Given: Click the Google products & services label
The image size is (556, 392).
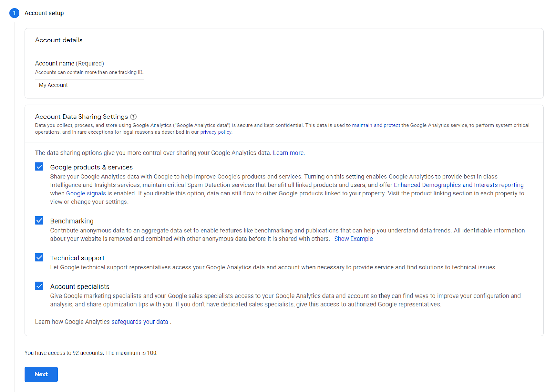Looking at the screenshot, I should click(x=91, y=167).
